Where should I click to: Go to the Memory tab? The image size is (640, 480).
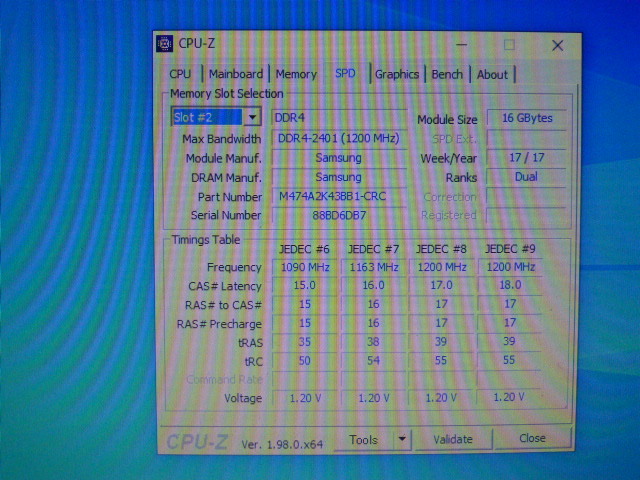[x=296, y=74]
